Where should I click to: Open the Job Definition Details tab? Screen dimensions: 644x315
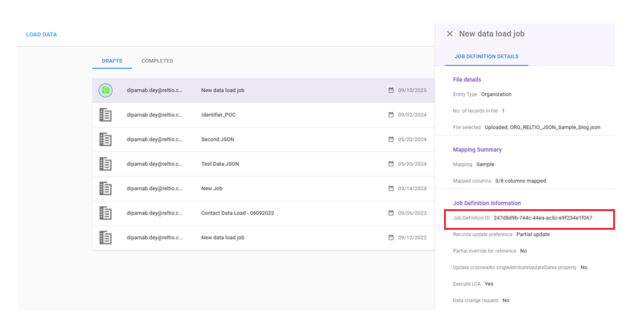pyautogui.click(x=487, y=57)
